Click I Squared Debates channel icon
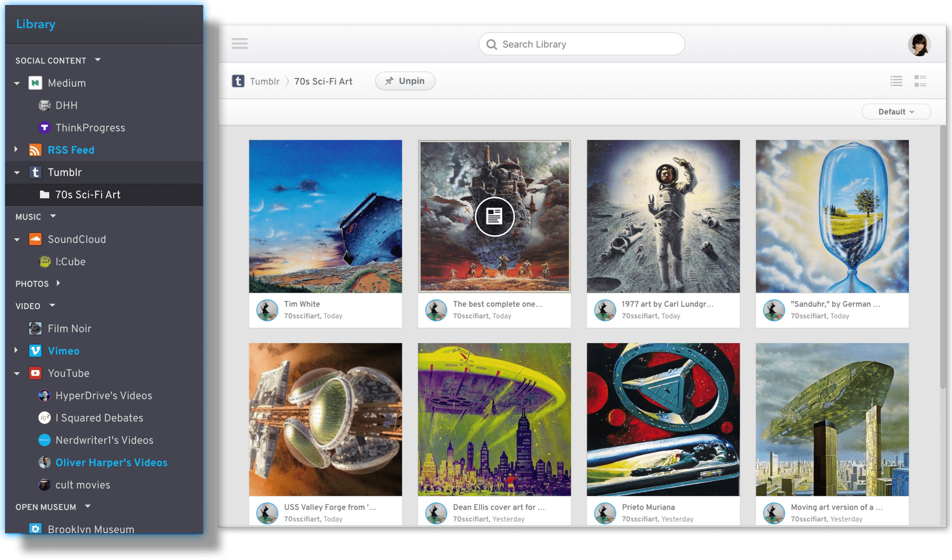 pos(45,418)
